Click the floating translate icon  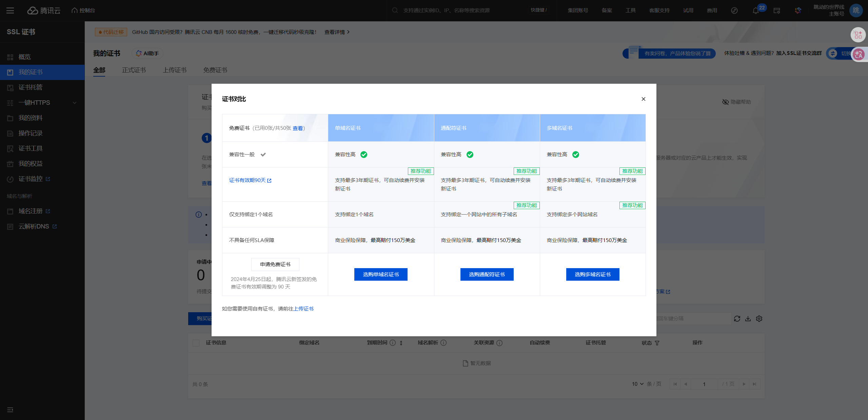tap(859, 54)
